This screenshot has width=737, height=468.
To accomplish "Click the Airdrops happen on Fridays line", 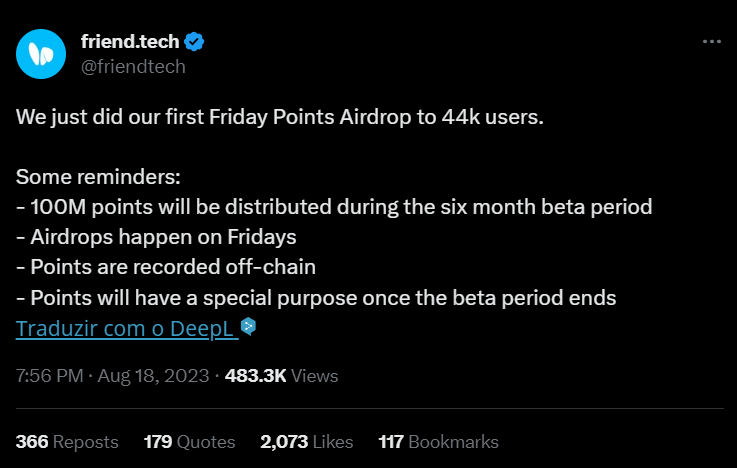I will (156, 237).
